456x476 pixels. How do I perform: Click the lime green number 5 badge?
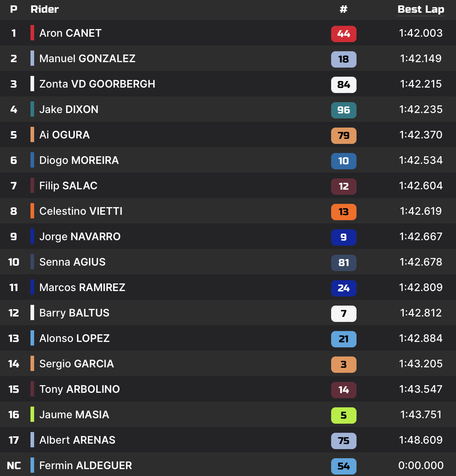coord(343,415)
